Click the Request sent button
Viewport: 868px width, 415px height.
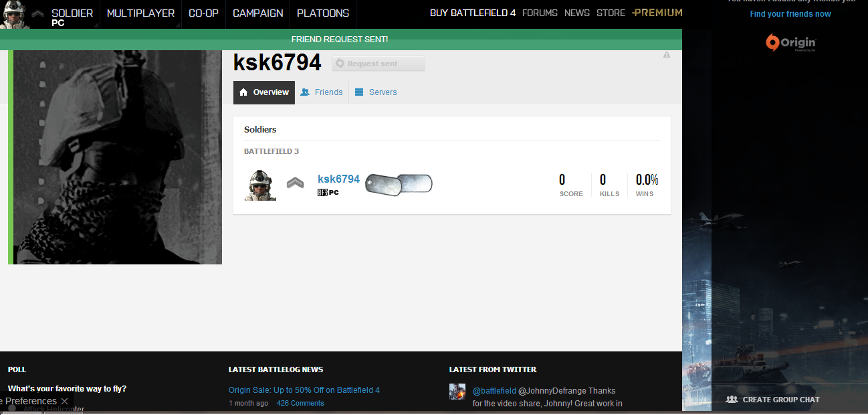coord(378,64)
